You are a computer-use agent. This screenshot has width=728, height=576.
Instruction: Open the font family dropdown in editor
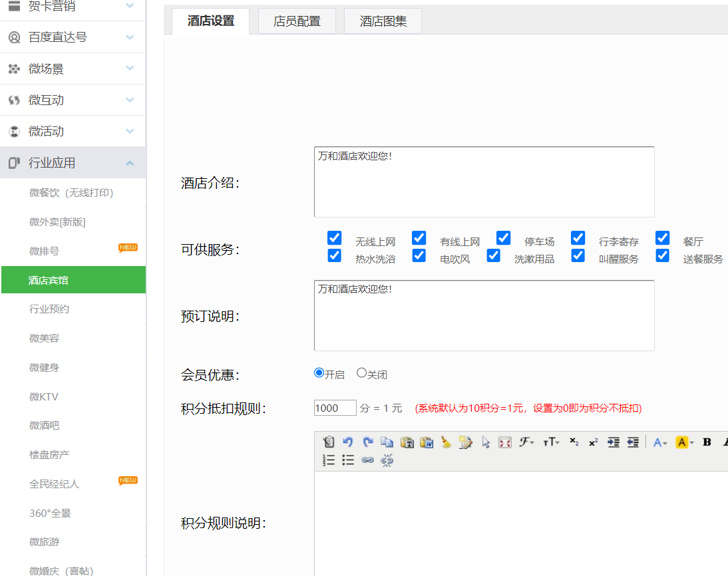526,442
